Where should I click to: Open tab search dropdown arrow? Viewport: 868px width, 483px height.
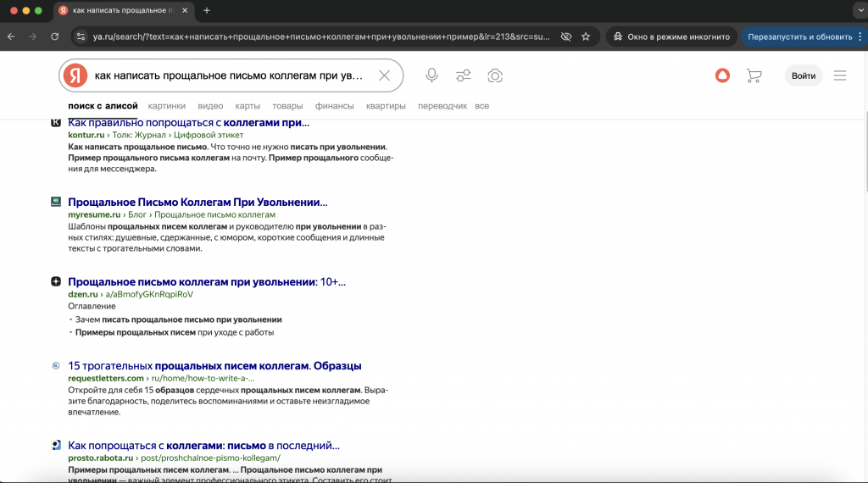pyautogui.click(x=860, y=10)
